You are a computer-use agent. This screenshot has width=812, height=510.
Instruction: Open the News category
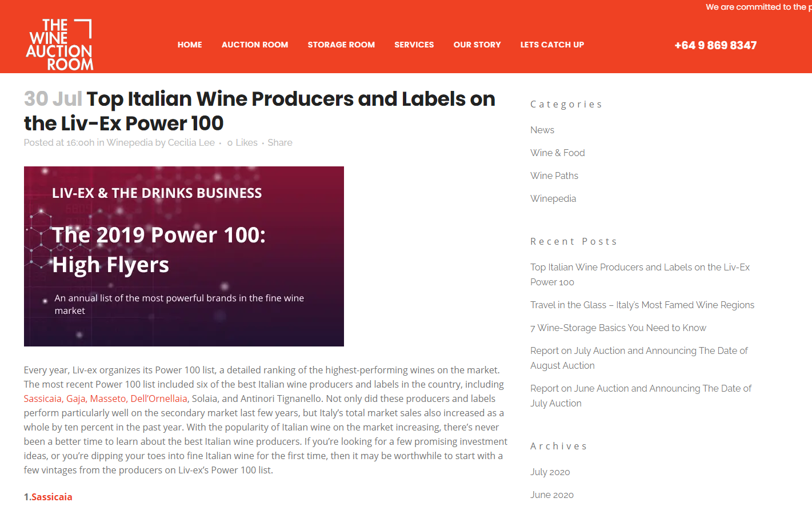click(x=542, y=130)
